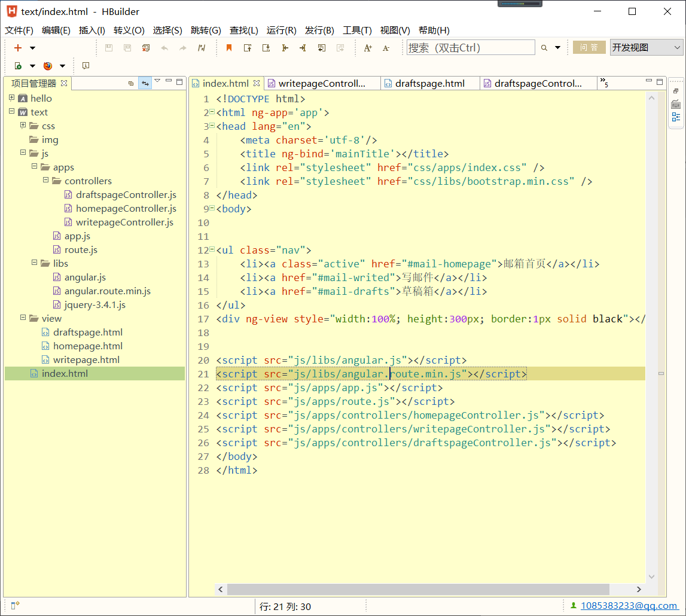
Task: Click the move-up arrow box icon
Action: click(248, 48)
